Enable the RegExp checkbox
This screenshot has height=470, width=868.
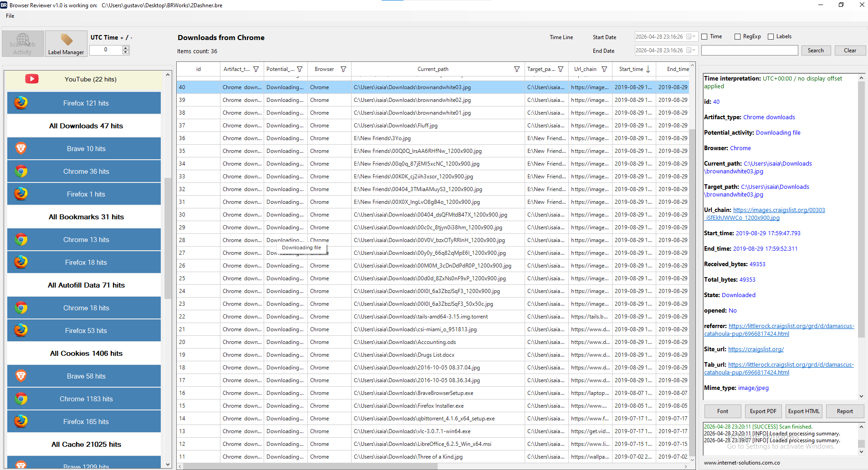pos(737,36)
